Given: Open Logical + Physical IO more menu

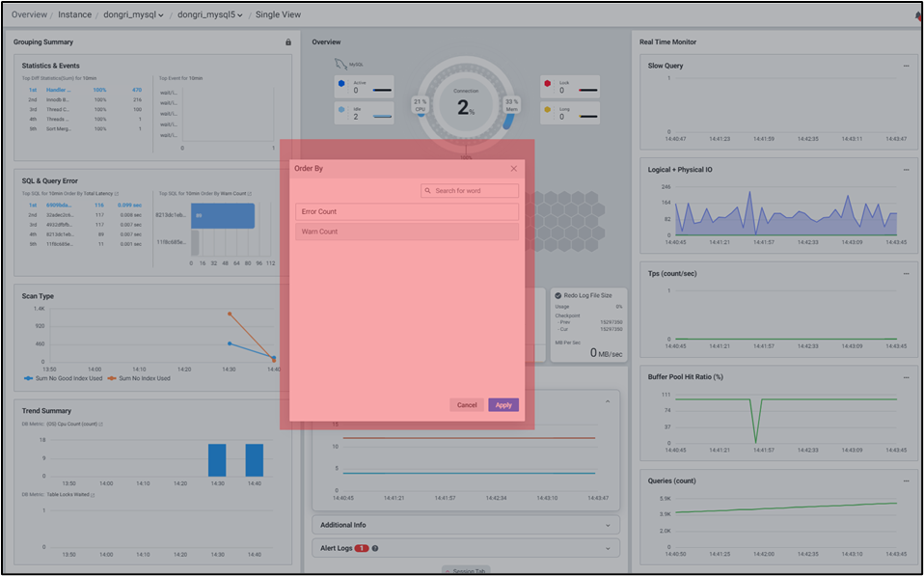Looking at the screenshot, I should click(x=906, y=170).
